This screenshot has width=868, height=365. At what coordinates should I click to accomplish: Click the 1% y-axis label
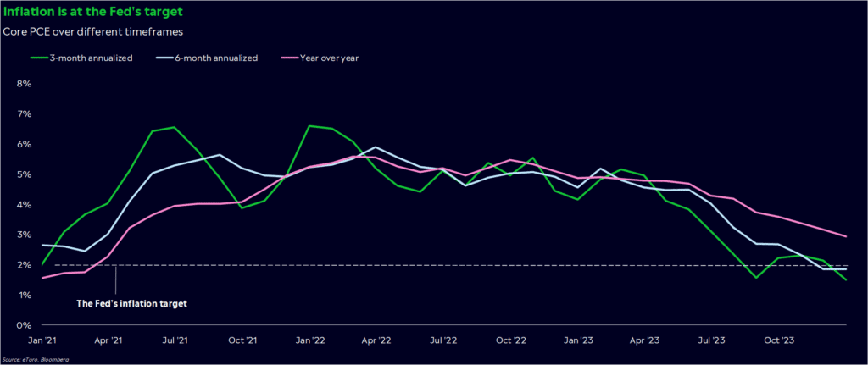pyautogui.click(x=25, y=296)
